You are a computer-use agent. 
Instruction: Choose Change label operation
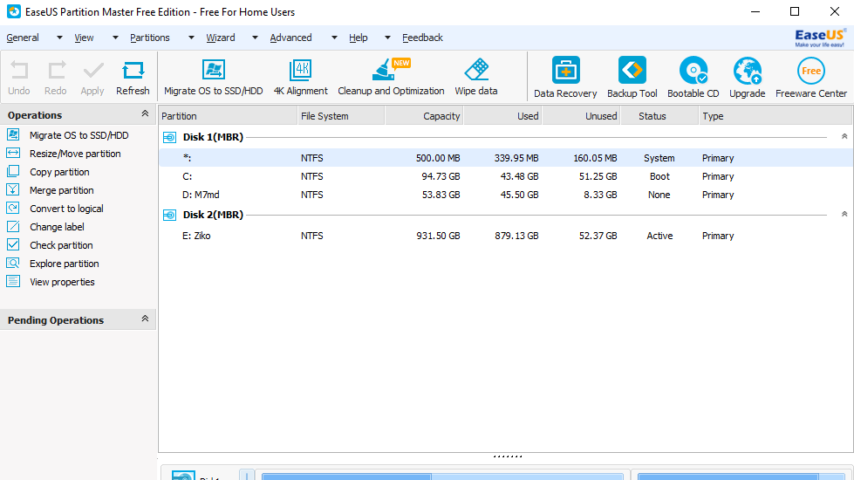pyautogui.click(x=57, y=227)
